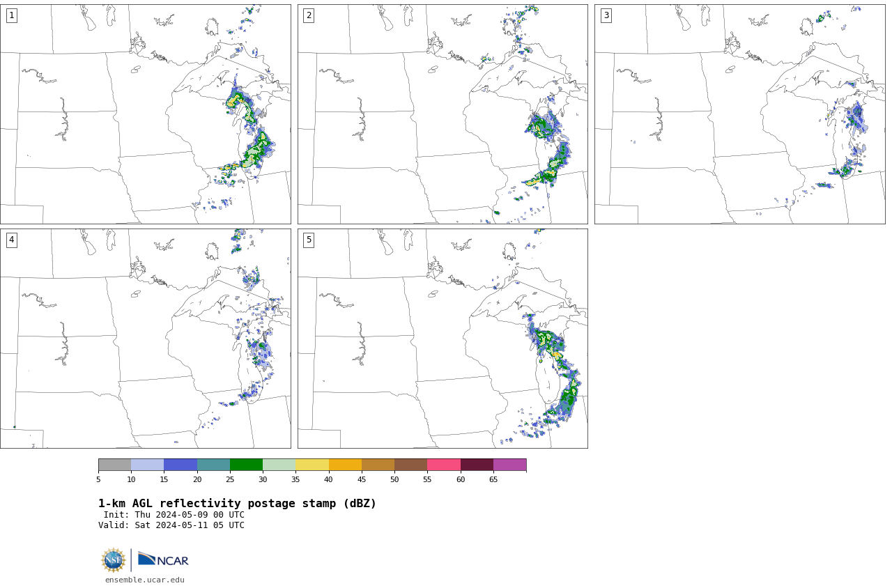Screen dimensions: 892x588
Task: Click panel number label '4'
Action: [x=11, y=240]
